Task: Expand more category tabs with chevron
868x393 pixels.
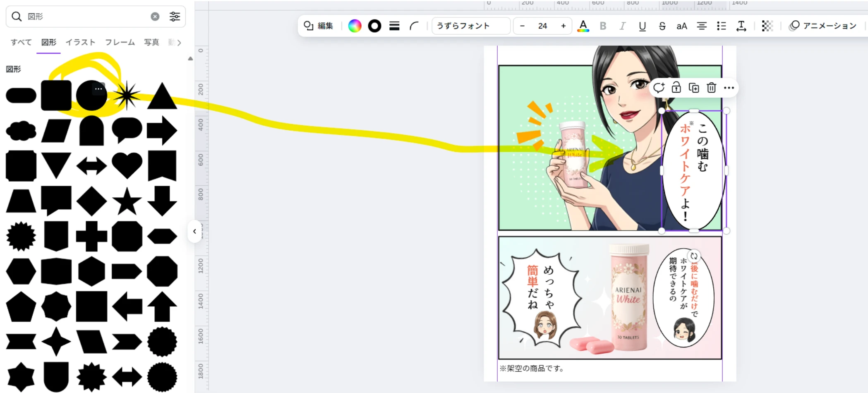Action: 179,43
